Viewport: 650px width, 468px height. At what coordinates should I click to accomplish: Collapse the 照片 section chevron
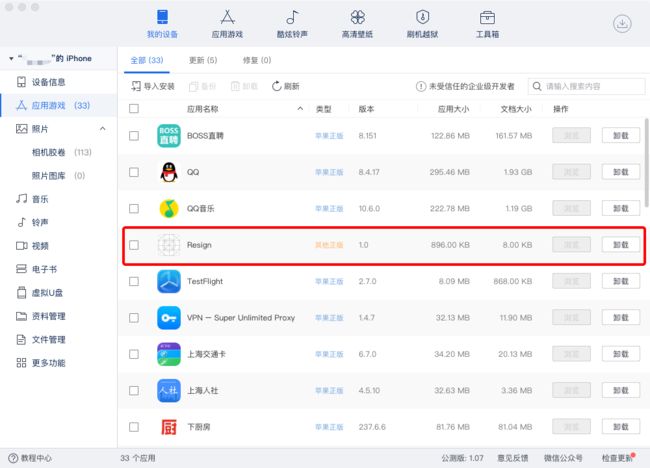(102, 129)
